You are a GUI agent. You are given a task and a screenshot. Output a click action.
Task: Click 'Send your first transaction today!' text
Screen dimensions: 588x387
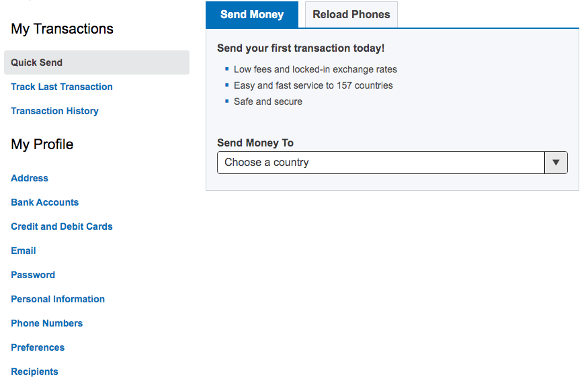pyautogui.click(x=300, y=48)
